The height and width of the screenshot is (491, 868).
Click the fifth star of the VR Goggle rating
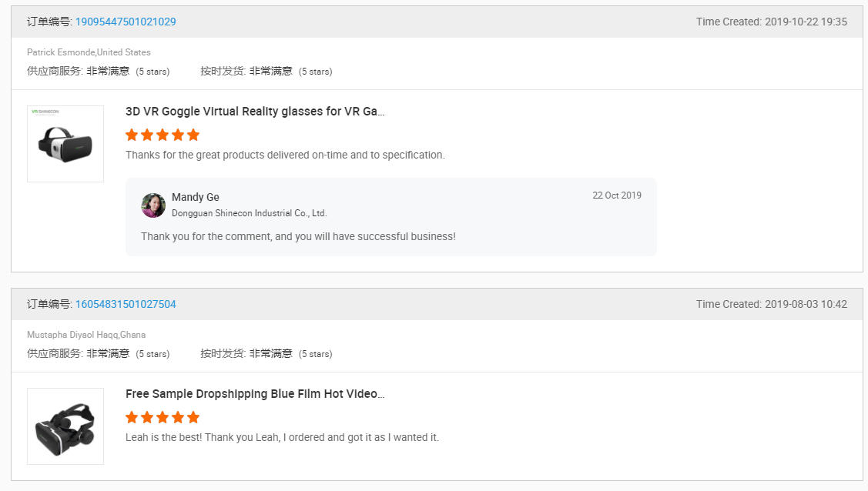pos(193,135)
